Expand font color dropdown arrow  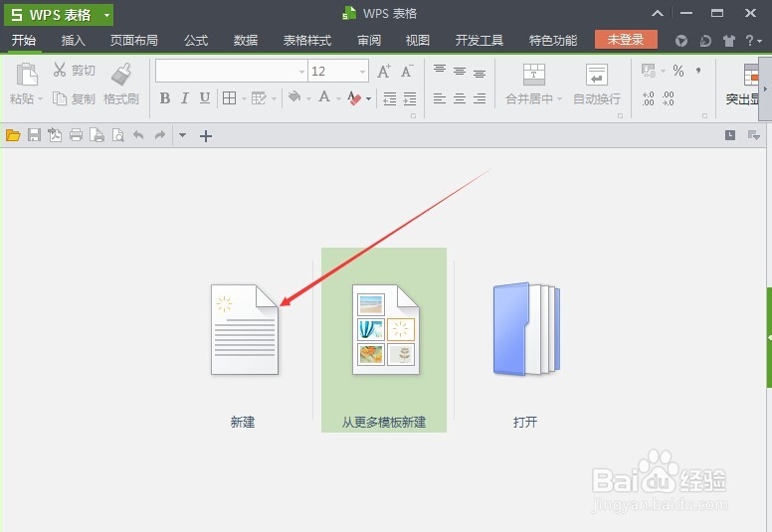338,98
